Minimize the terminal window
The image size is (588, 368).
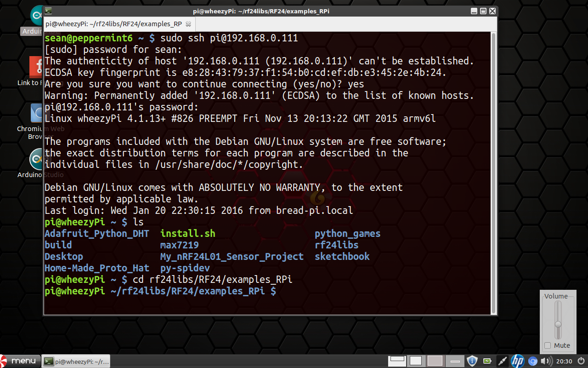[474, 11]
